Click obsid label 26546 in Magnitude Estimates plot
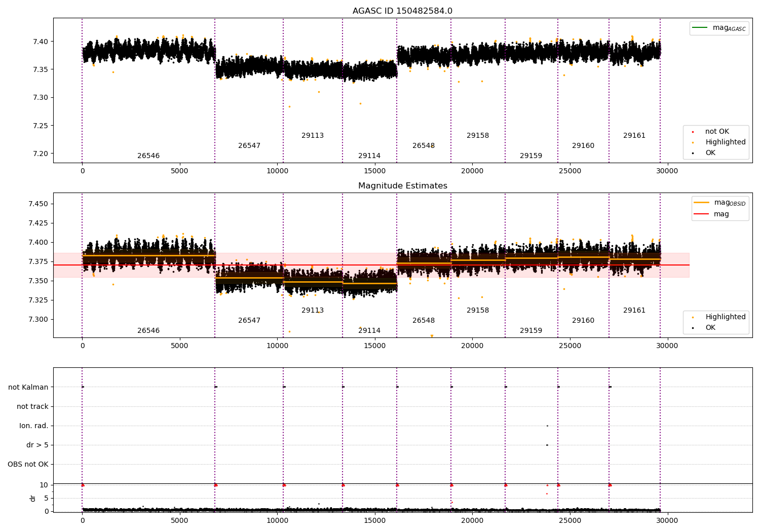This screenshot has height=532, width=760. pos(148,331)
